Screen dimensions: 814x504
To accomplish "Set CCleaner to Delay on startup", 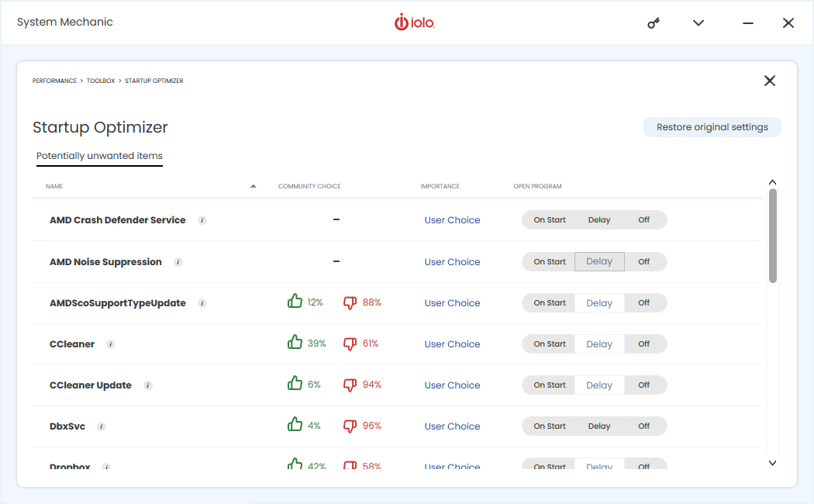I will pos(599,344).
